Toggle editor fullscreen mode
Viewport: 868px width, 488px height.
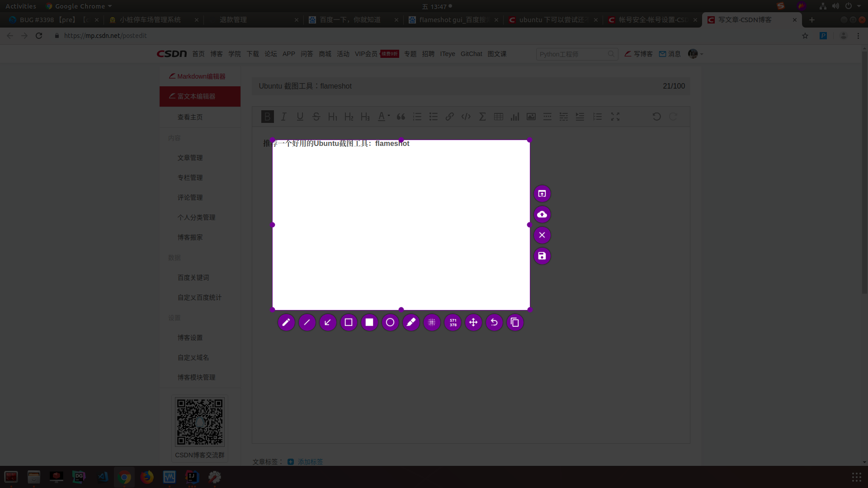615,117
